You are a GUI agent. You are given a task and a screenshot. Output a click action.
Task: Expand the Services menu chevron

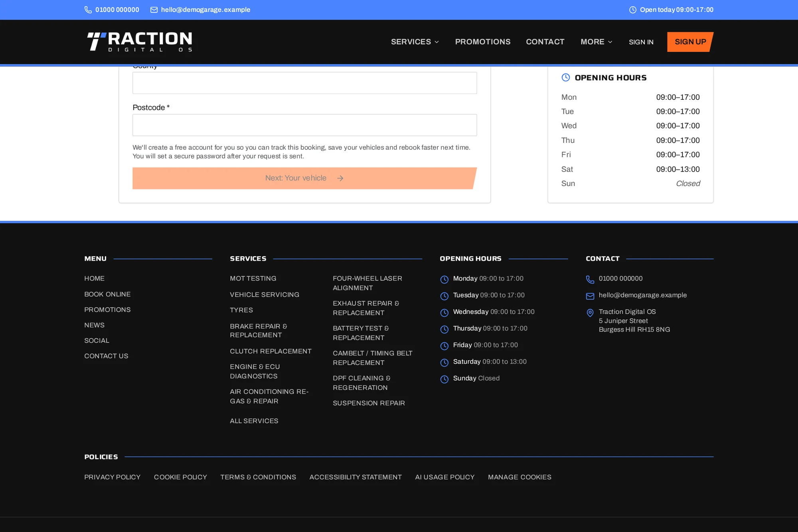(x=437, y=42)
